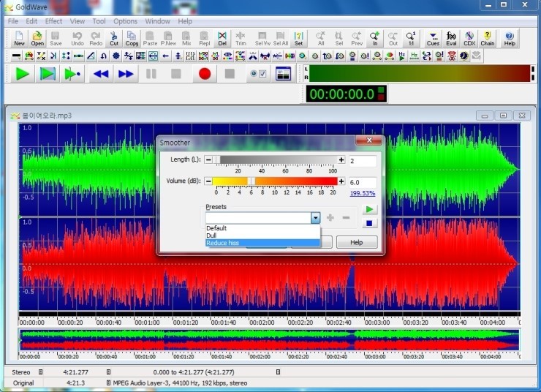Click the Volume value field showing 6.0
This screenshot has width=541, height=392.
pyautogui.click(x=363, y=182)
